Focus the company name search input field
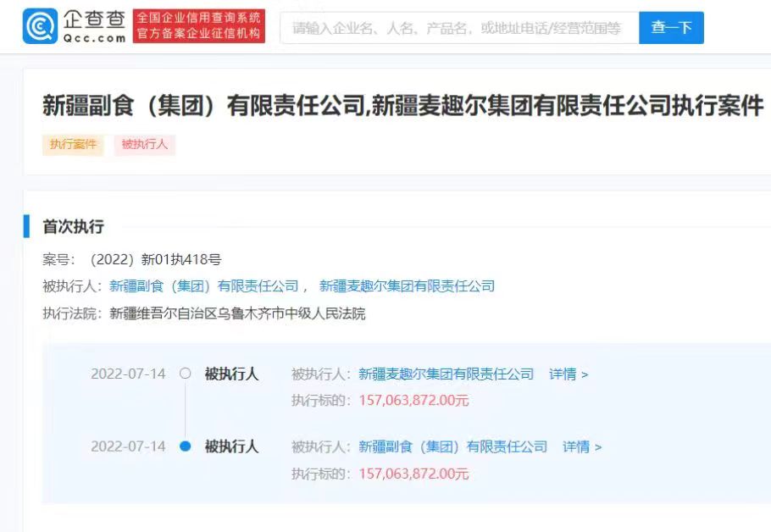The width and height of the screenshot is (771, 532). coord(459,28)
